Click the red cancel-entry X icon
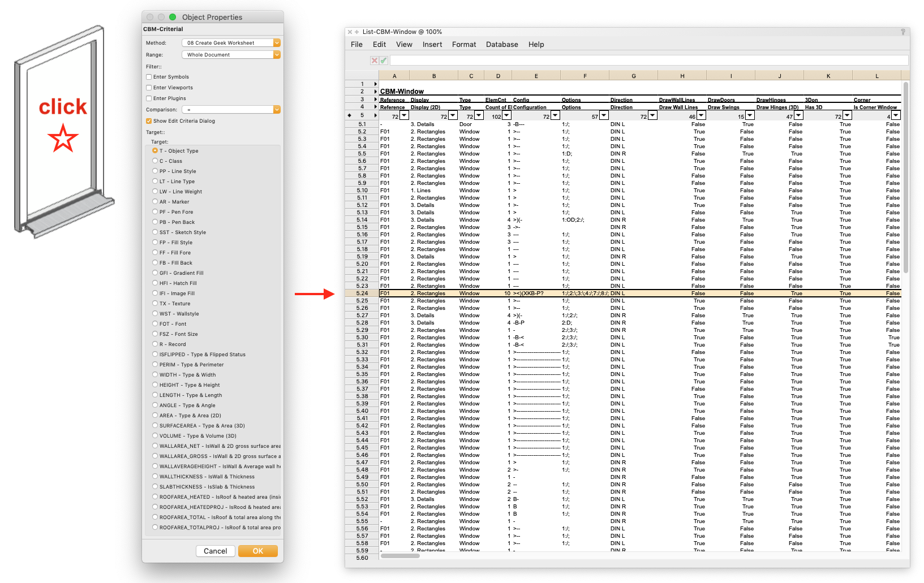Image resolution: width=924 pixels, height=583 pixels. tap(374, 61)
